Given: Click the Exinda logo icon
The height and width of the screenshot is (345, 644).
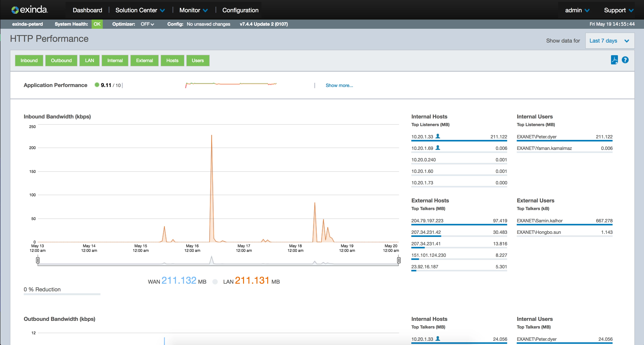Looking at the screenshot, I should 15,10.
